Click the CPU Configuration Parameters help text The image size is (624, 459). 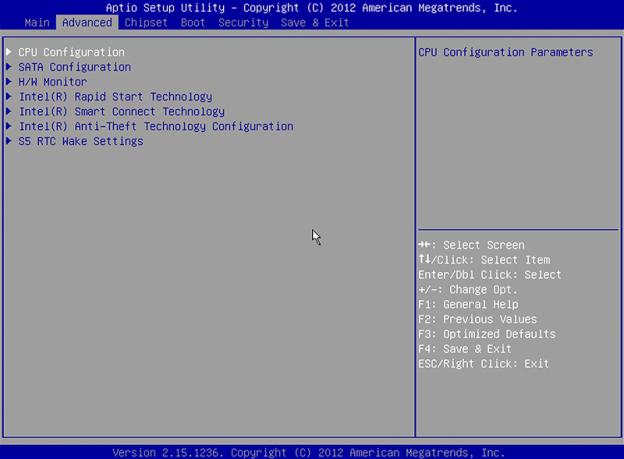coord(506,52)
